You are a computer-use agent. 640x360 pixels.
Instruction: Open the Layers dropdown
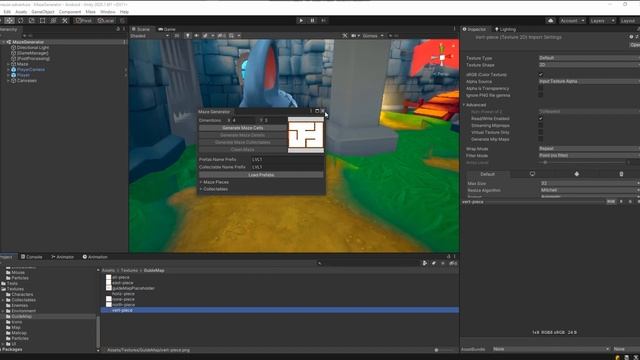point(602,20)
